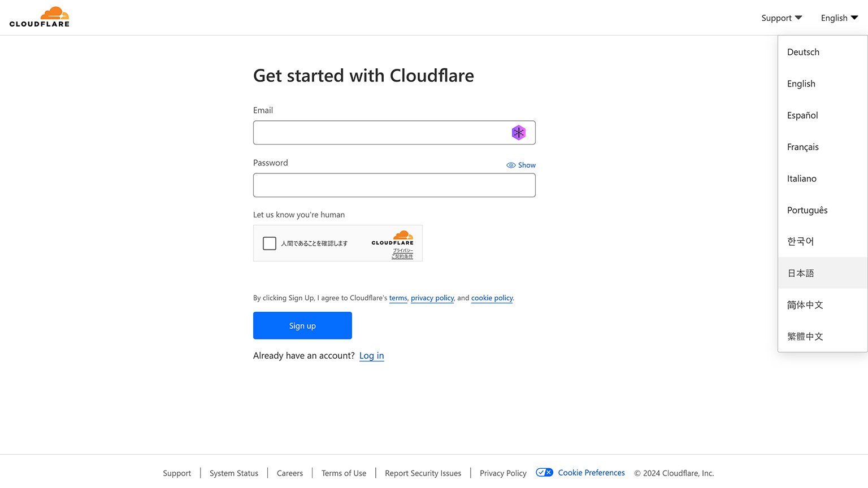
Task: Select 日本語 from language menu
Action: tap(801, 273)
